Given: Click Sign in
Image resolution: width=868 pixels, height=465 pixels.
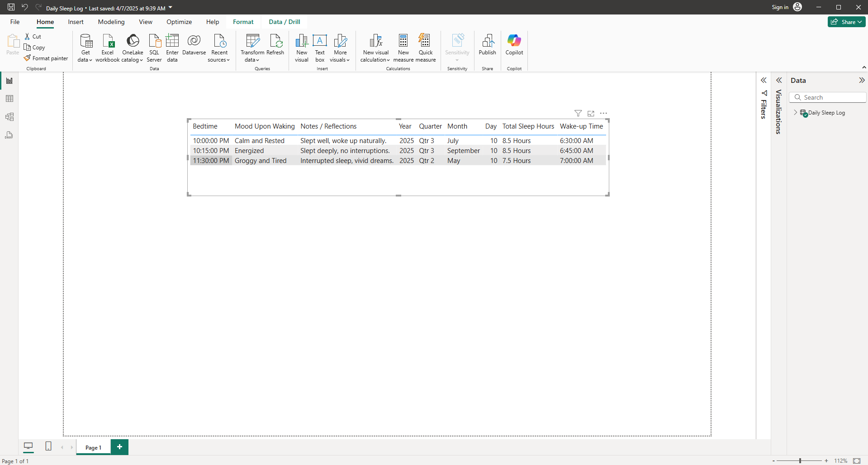Looking at the screenshot, I should (x=780, y=7).
